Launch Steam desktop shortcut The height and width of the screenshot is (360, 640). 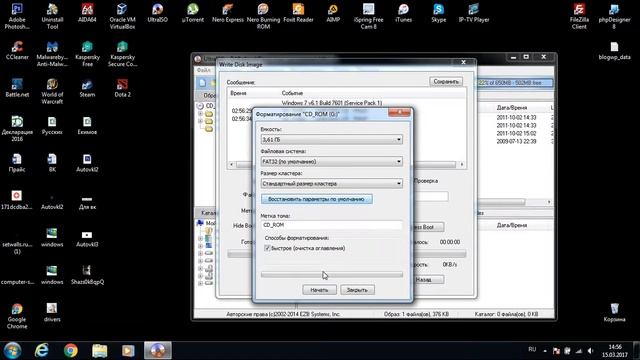coord(87,87)
